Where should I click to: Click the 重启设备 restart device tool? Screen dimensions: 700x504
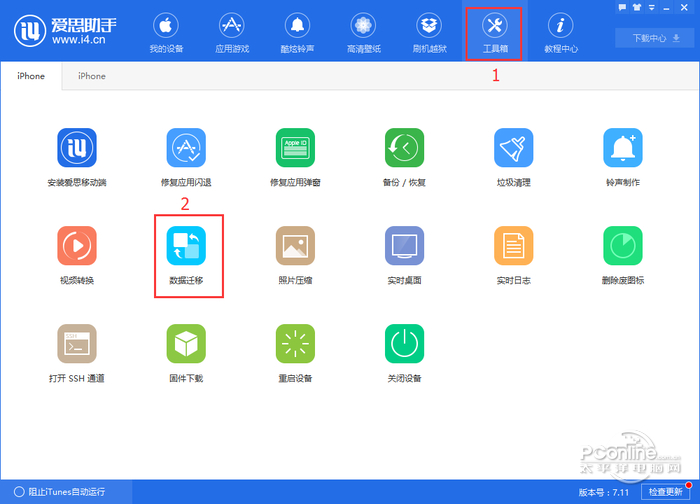click(295, 354)
